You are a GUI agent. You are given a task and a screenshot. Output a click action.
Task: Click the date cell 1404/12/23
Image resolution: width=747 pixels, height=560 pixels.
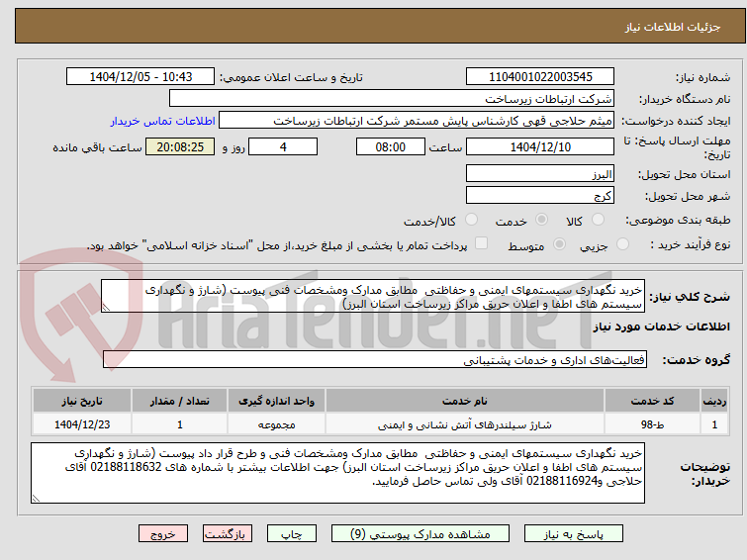coord(82,424)
